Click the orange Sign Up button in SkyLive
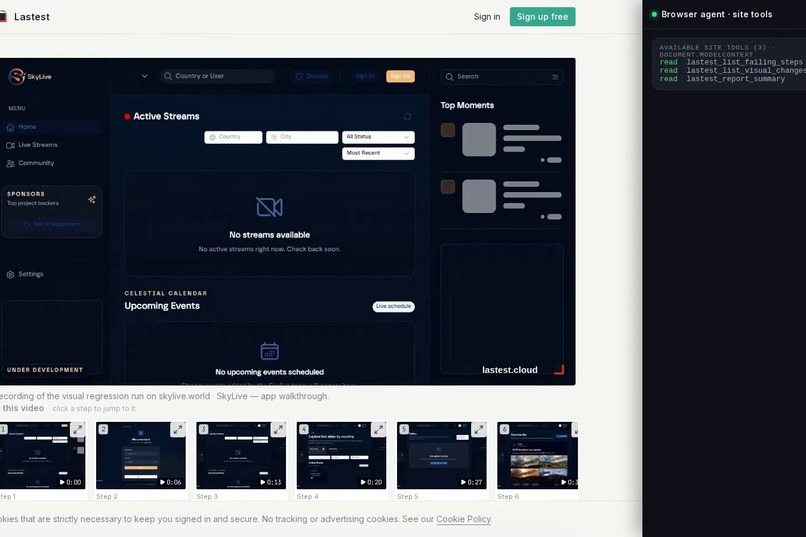The image size is (806, 537). point(400,76)
